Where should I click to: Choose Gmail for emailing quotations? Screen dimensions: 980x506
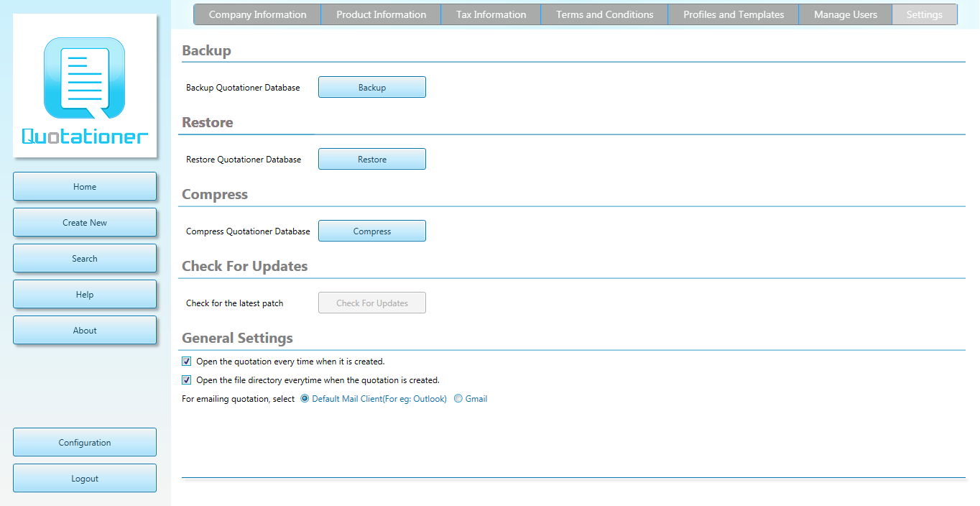pos(458,399)
